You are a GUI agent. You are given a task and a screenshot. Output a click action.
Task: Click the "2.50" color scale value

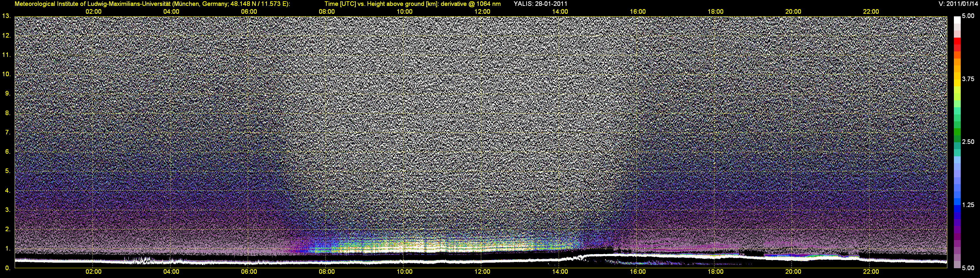(968, 142)
